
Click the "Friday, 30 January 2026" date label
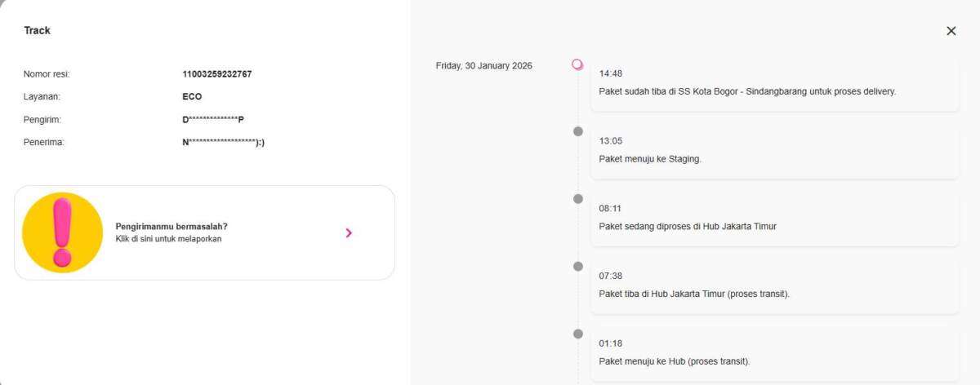(x=484, y=66)
